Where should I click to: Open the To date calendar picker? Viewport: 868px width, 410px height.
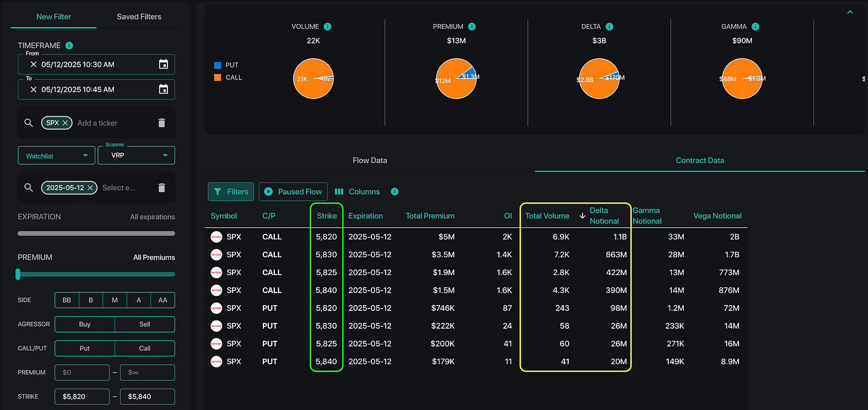(x=163, y=90)
